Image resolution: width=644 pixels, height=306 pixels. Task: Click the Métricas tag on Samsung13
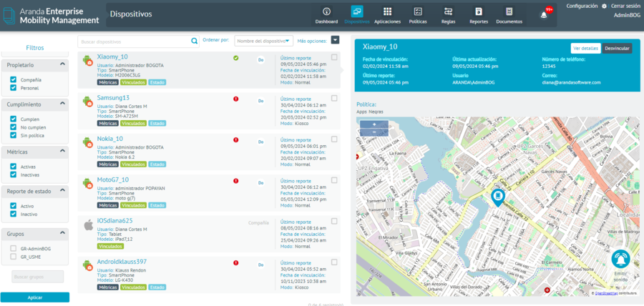point(108,123)
